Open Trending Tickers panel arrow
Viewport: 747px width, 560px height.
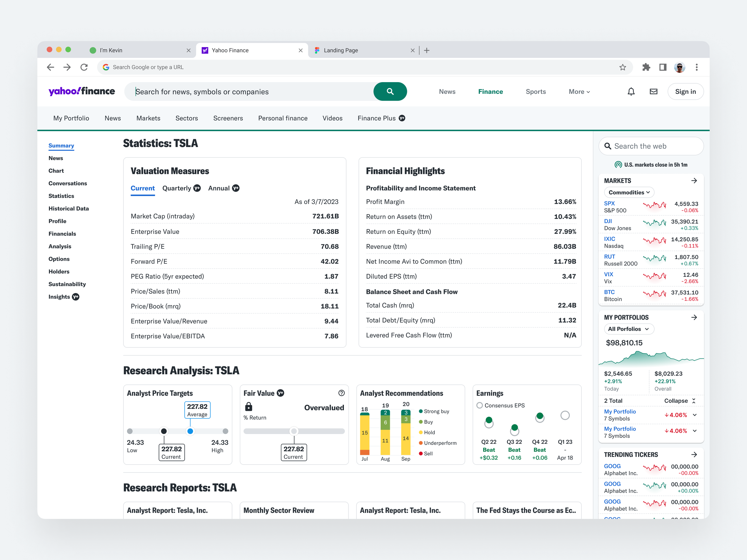coord(694,454)
